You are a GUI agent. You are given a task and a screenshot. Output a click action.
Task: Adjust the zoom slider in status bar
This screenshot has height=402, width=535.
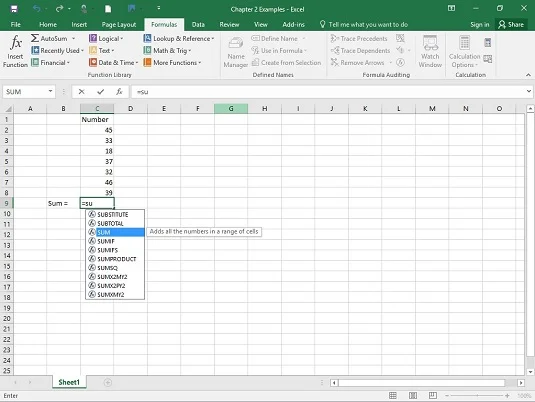pyautogui.click(x=477, y=396)
